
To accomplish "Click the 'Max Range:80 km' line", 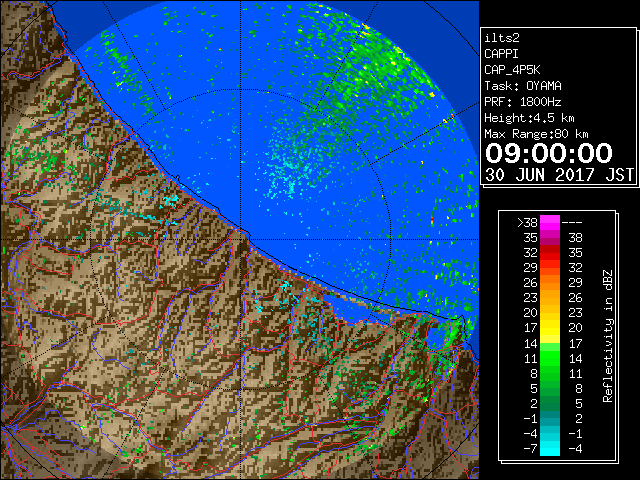I will 536,134.
